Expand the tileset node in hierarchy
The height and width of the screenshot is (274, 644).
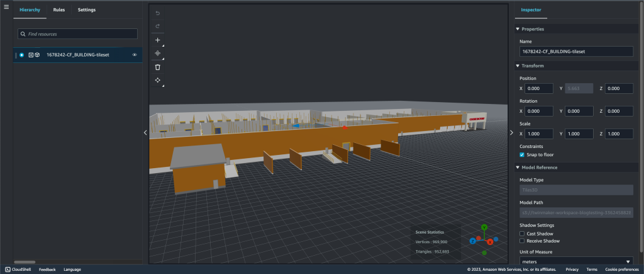31,55
